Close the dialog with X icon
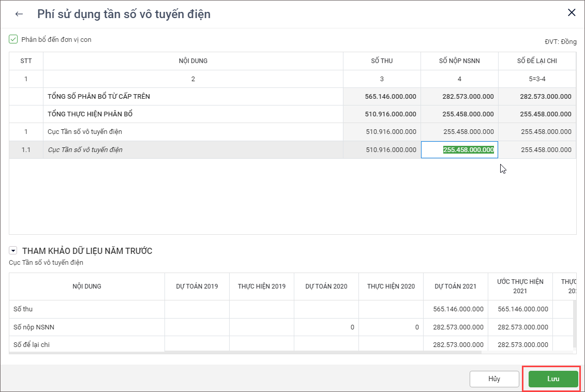The height and width of the screenshot is (392, 585). pos(572,13)
